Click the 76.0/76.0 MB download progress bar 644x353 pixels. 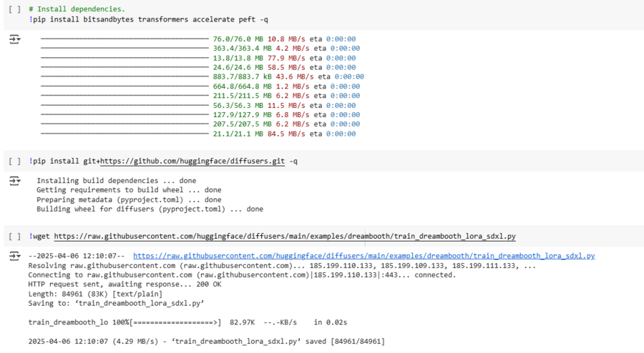point(125,39)
